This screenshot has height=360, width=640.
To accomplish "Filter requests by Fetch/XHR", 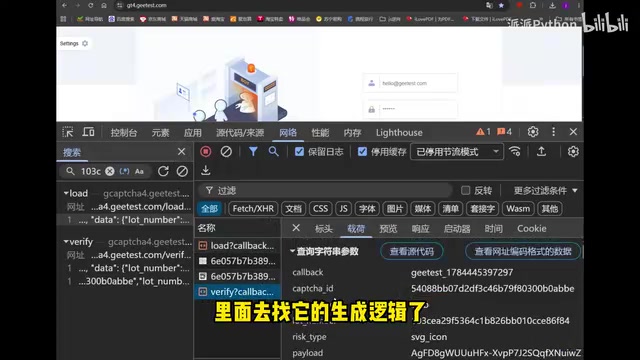I will 253,209.
